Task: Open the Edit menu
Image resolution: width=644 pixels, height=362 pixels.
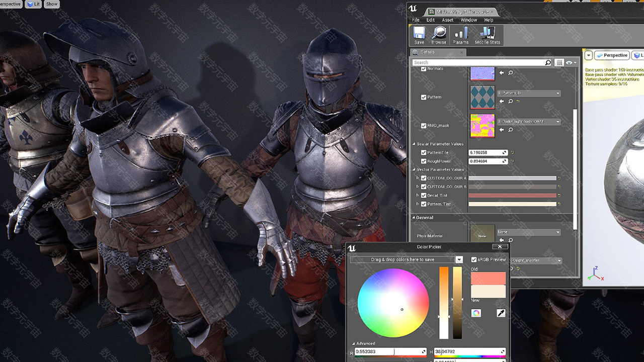Action: [x=431, y=20]
